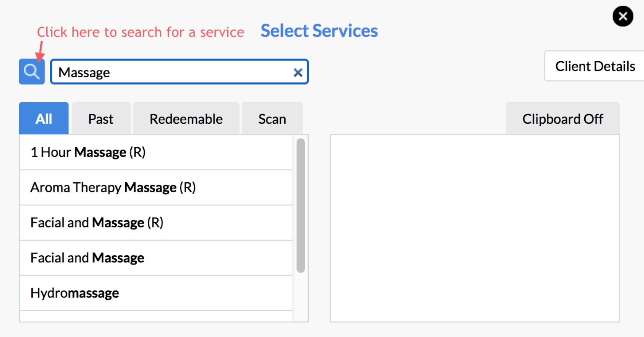Close the Select Services dialog
The height and width of the screenshot is (337, 644).
[x=622, y=16]
